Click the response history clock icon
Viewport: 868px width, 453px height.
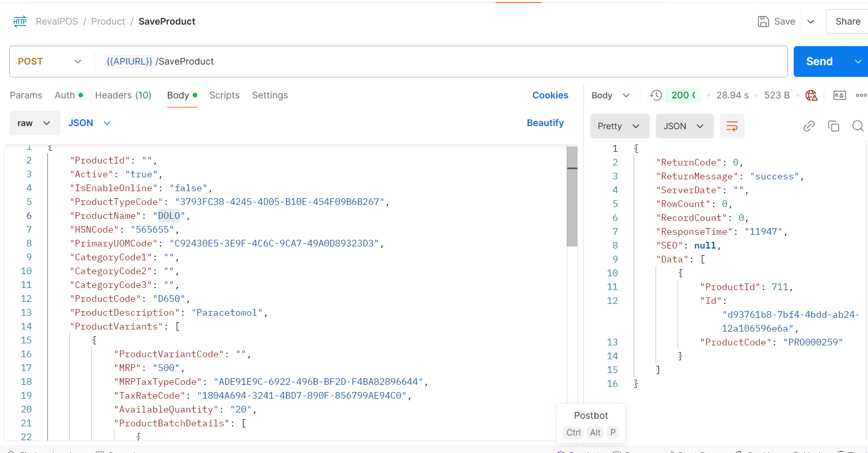(656, 95)
